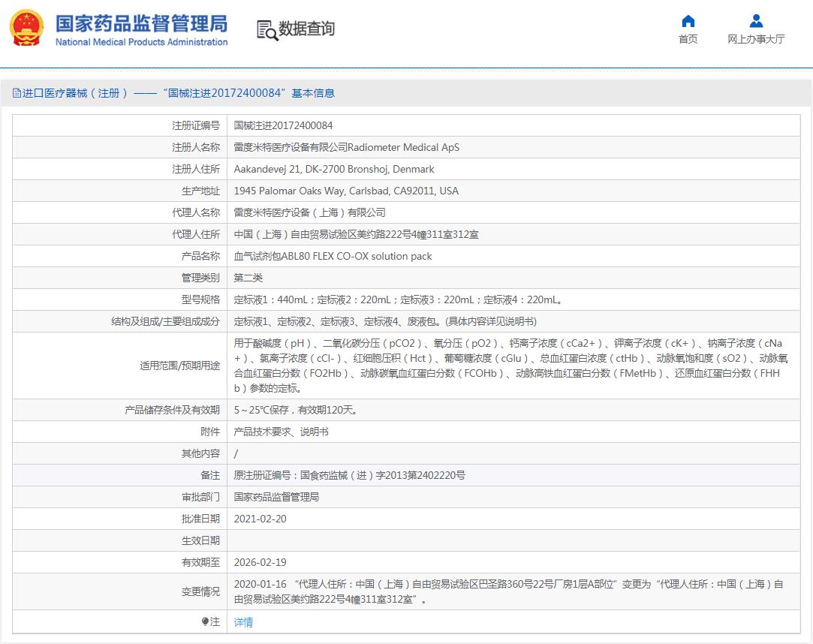
Task: Open the online service hall person icon
Action: [756, 21]
